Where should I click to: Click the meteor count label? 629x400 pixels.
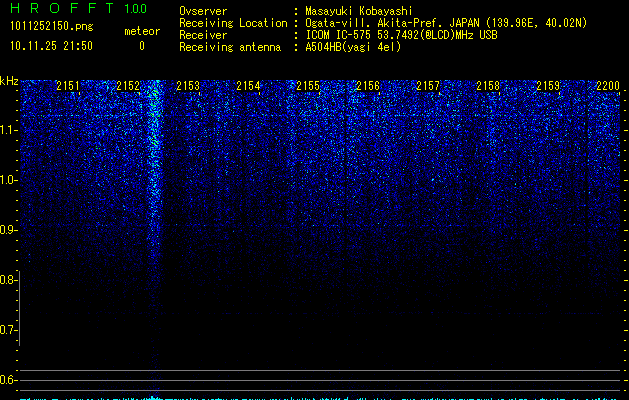[142, 31]
